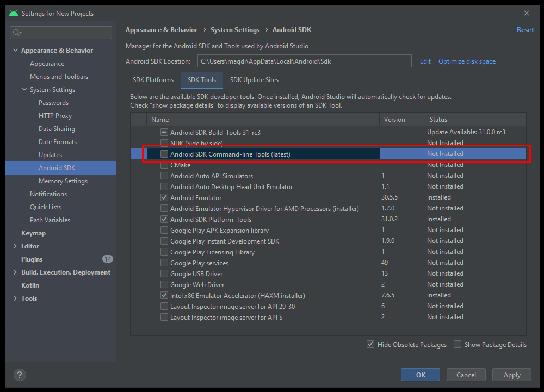Click the search magnifier icon in settings
This screenshot has width=544, height=392.
pos(17,33)
